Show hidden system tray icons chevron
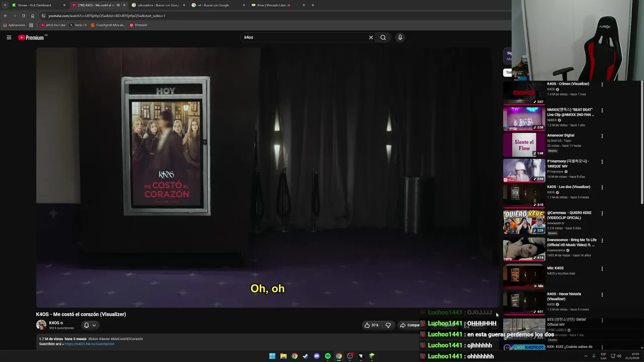This screenshot has width=644, height=362. [586, 356]
